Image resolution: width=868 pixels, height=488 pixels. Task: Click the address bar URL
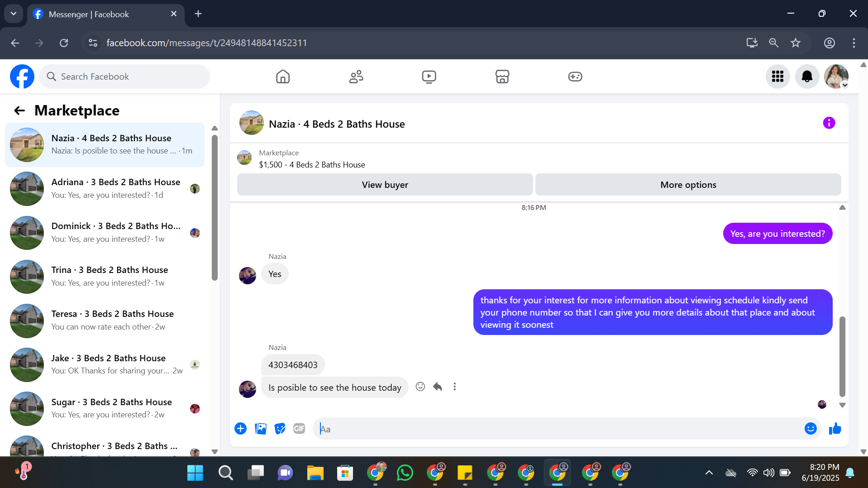tap(207, 43)
